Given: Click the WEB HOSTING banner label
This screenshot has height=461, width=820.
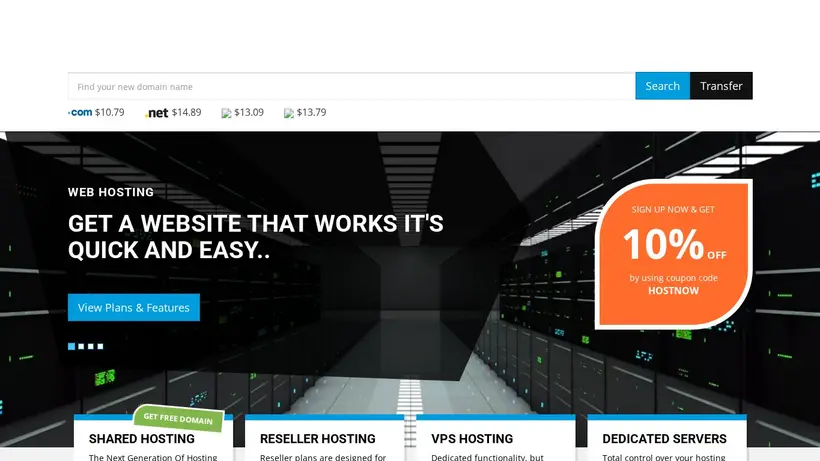Looking at the screenshot, I should point(111,192).
